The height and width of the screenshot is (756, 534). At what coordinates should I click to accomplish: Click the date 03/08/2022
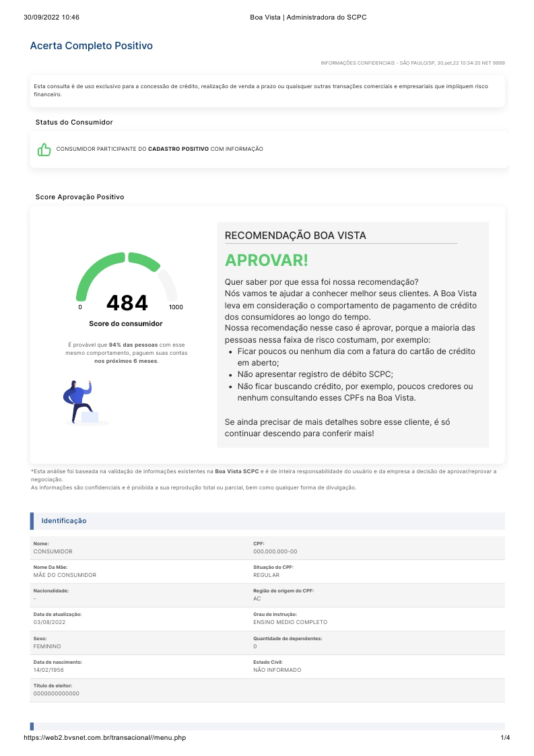[x=49, y=623]
